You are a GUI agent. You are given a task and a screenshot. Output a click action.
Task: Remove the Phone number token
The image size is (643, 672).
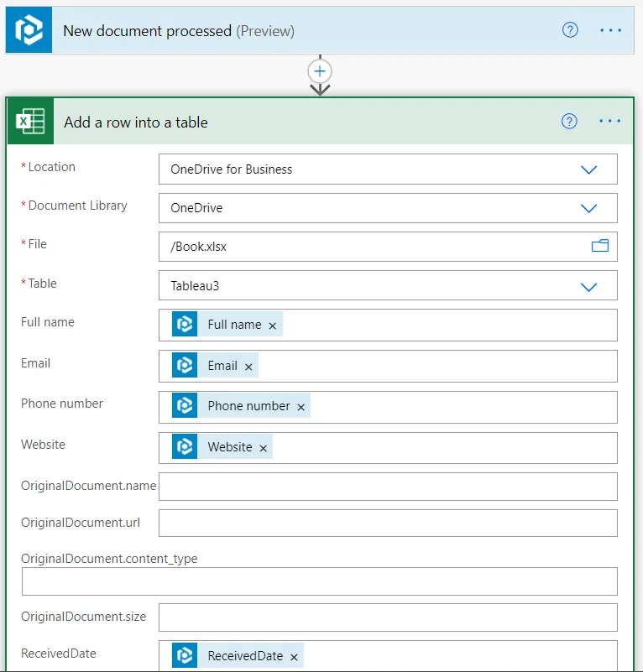[301, 406]
